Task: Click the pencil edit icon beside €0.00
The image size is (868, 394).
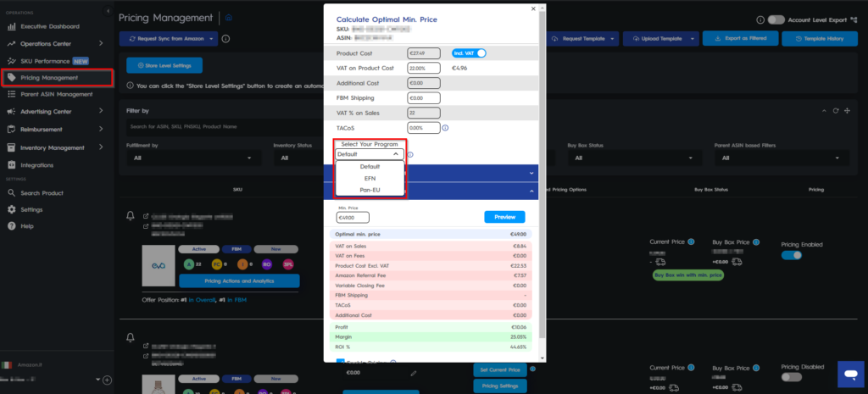Action: point(413,374)
